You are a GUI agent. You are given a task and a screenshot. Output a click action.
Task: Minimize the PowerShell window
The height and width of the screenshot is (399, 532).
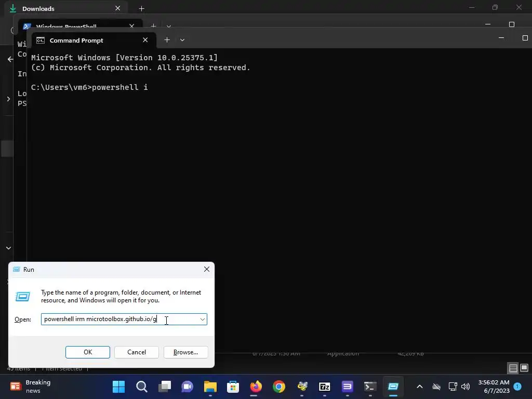click(x=488, y=24)
